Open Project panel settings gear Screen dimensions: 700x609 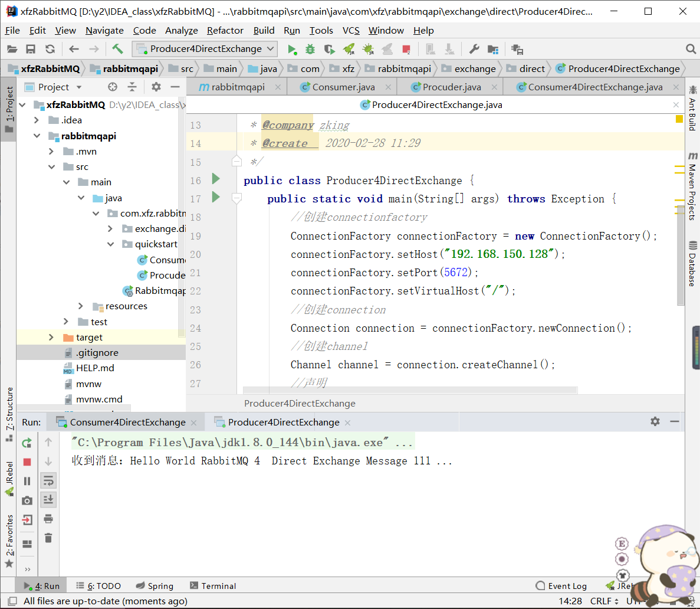point(156,87)
